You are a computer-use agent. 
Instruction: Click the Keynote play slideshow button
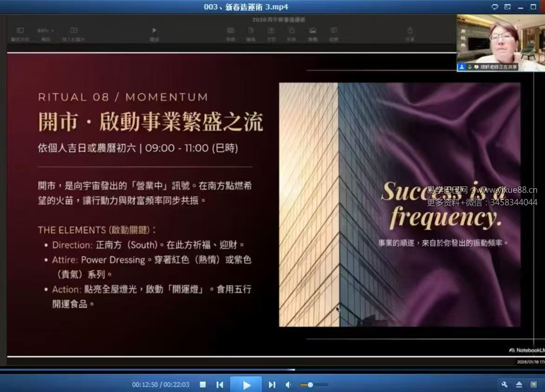point(154,31)
